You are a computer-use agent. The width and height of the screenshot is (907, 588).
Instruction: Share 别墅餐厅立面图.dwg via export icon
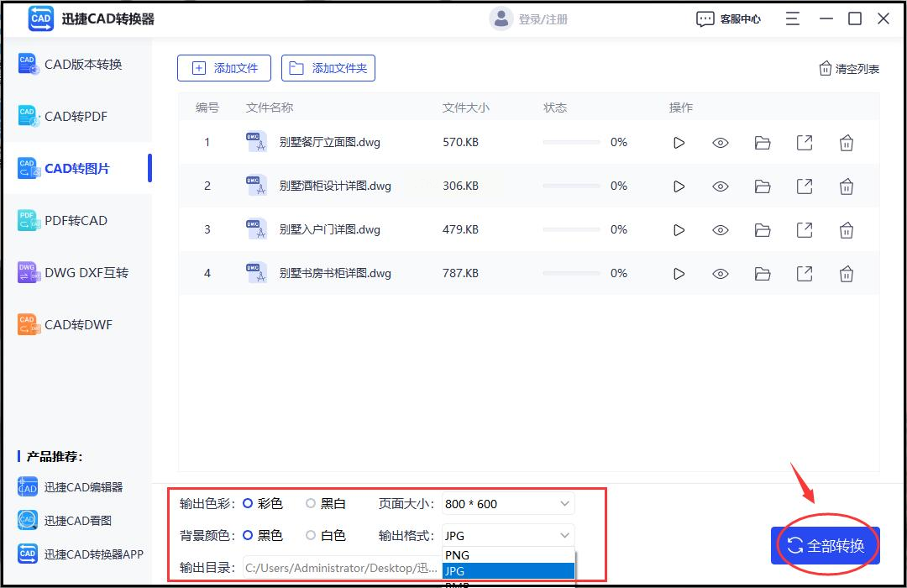coord(805,142)
